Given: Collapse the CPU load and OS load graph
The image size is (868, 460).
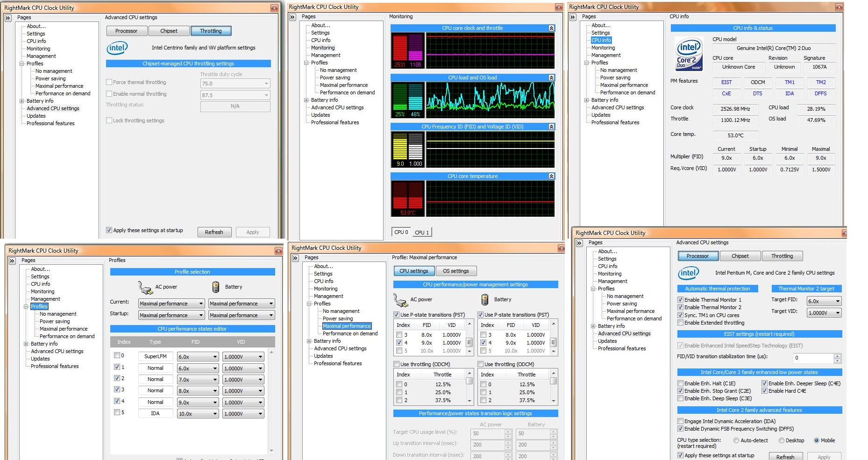Looking at the screenshot, I should 551,78.
